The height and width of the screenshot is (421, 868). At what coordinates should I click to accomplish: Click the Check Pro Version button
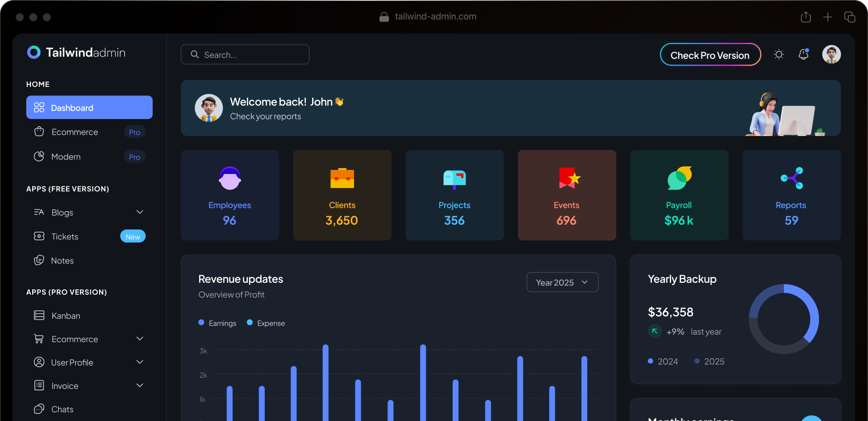(710, 55)
